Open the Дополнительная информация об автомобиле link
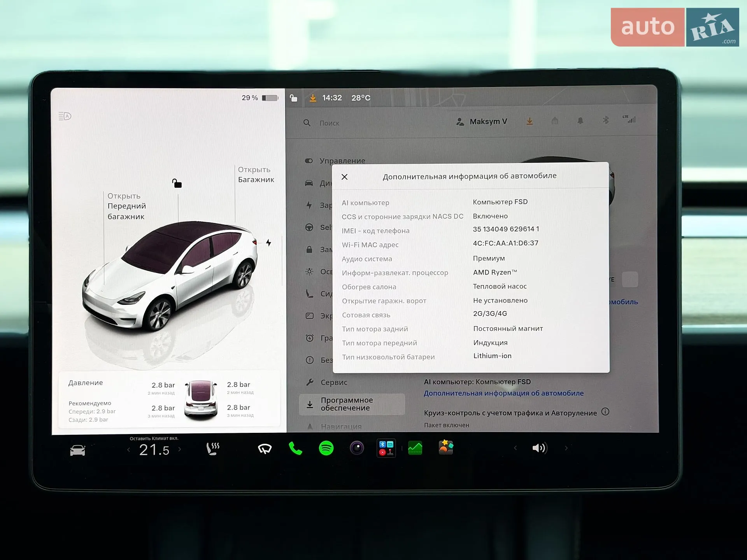The width and height of the screenshot is (747, 560). [503, 393]
